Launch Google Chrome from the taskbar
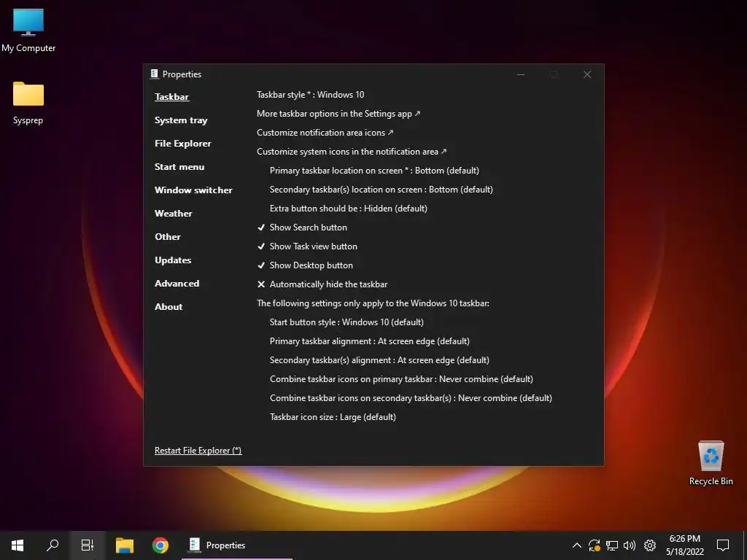This screenshot has width=747, height=560. pyautogui.click(x=160, y=545)
